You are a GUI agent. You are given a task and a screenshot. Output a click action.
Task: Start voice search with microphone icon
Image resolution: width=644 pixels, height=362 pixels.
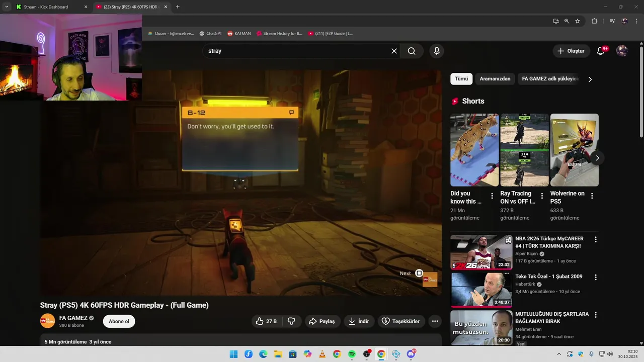pos(437,51)
